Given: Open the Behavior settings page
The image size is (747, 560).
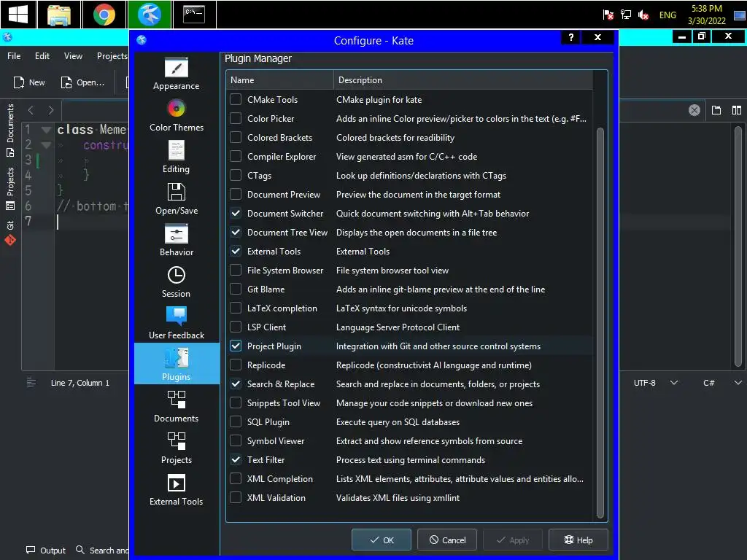Looking at the screenshot, I should tap(177, 240).
